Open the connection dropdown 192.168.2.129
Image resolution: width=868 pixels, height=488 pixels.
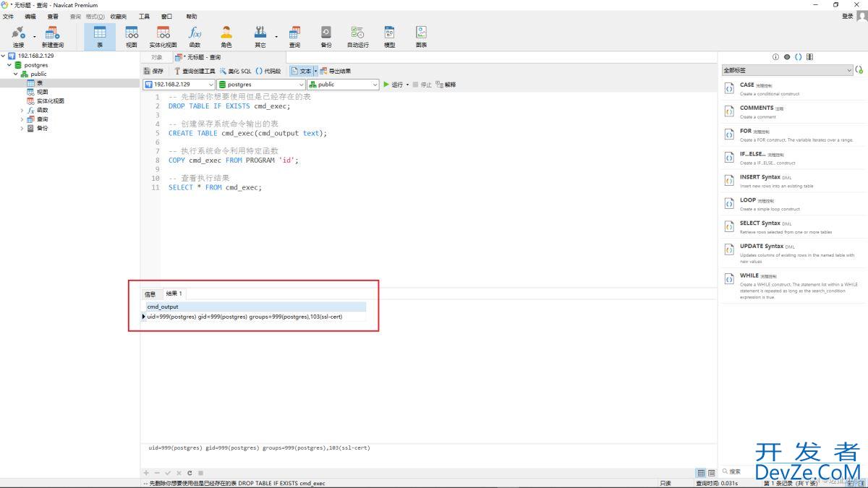179,85
